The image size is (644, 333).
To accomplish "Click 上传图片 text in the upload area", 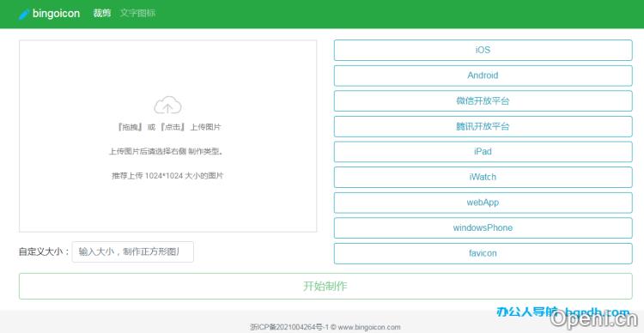I will [205, 127].
